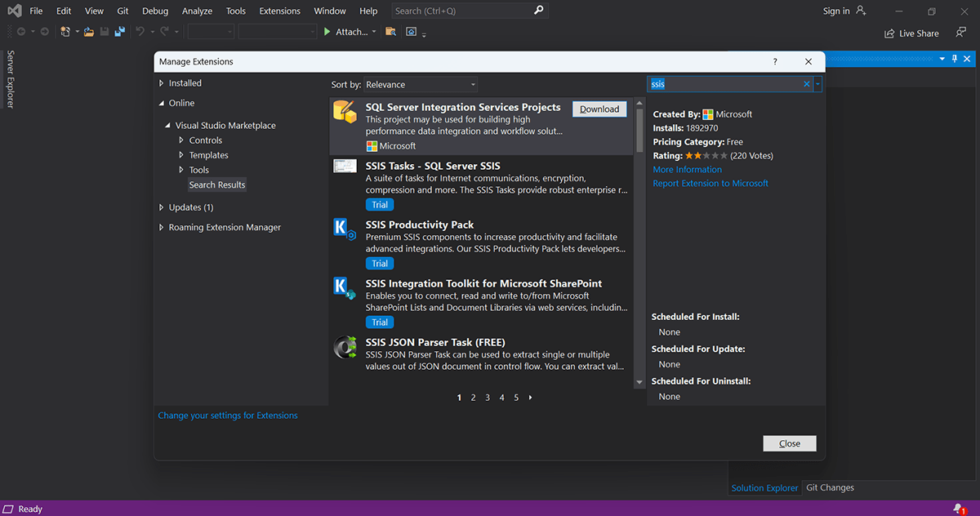
Task: Open the Window menu
Action: [330, 11]
